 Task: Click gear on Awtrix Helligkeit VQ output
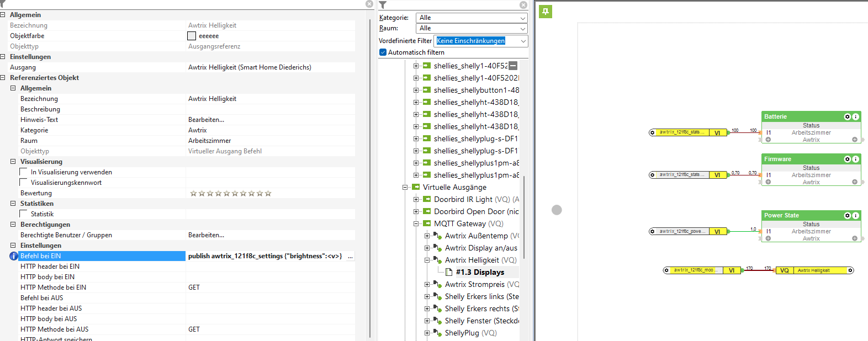coord(850,270)
